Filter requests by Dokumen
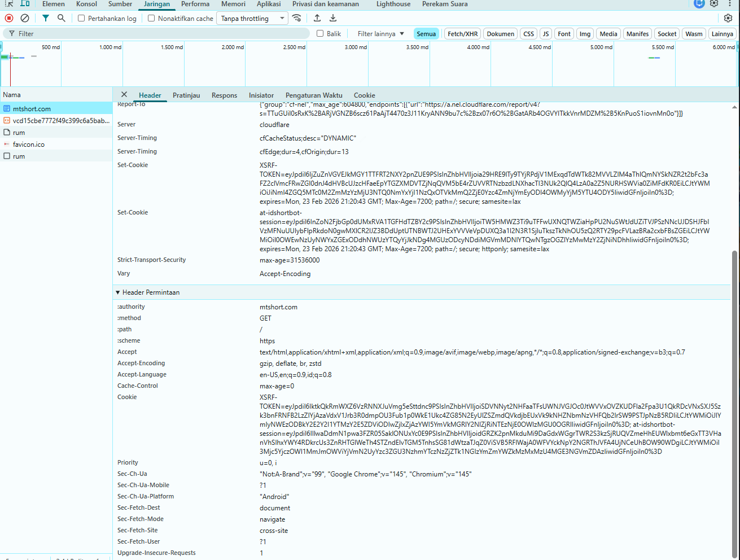Screen dimensions: 740x560 501,34
